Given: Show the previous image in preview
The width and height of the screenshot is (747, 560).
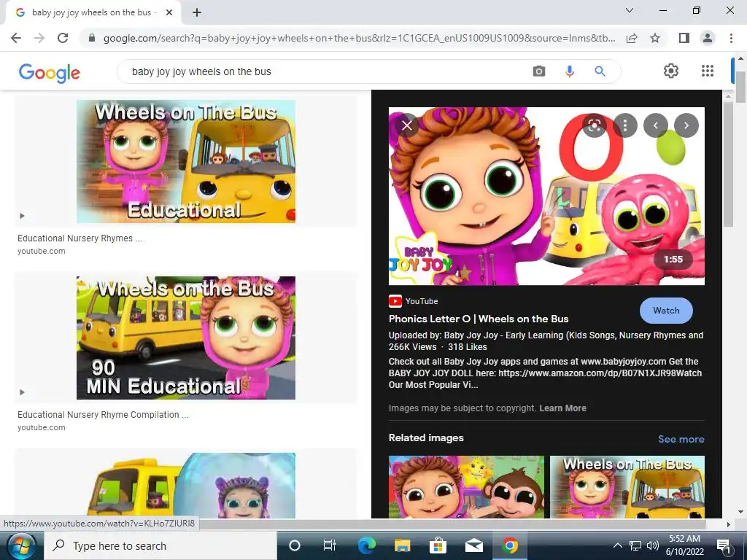Looking at the screenshot, I should pyautogui.click(x=656, y=125).
